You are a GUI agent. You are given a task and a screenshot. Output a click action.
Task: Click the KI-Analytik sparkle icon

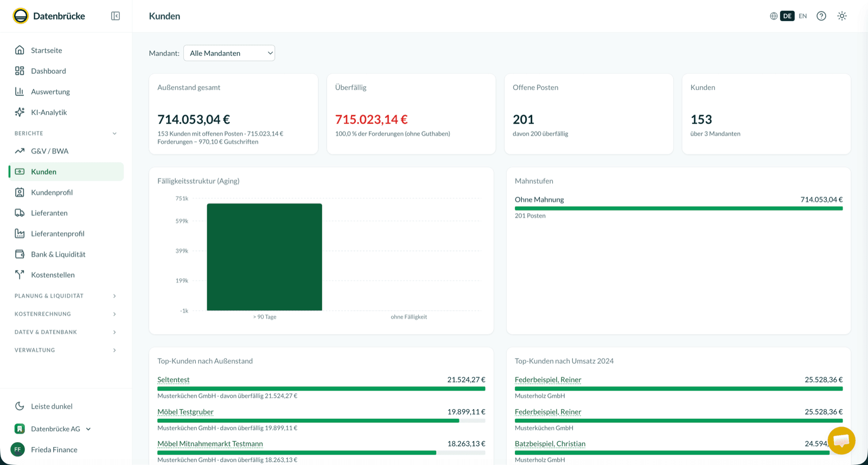[x=20, y=112]
